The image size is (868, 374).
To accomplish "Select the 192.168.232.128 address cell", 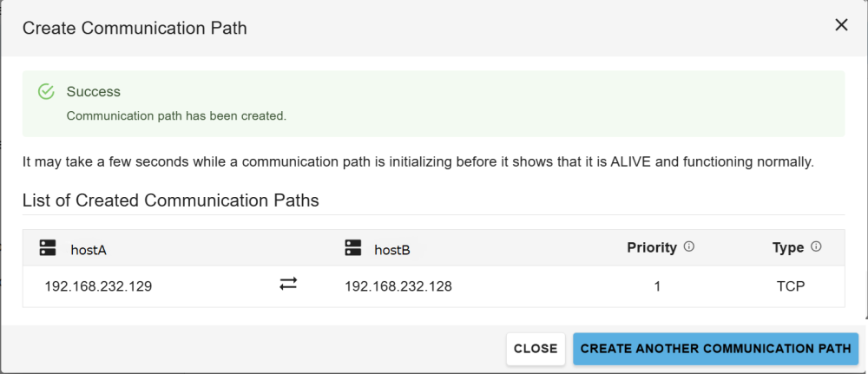I will tap(398, 285).
